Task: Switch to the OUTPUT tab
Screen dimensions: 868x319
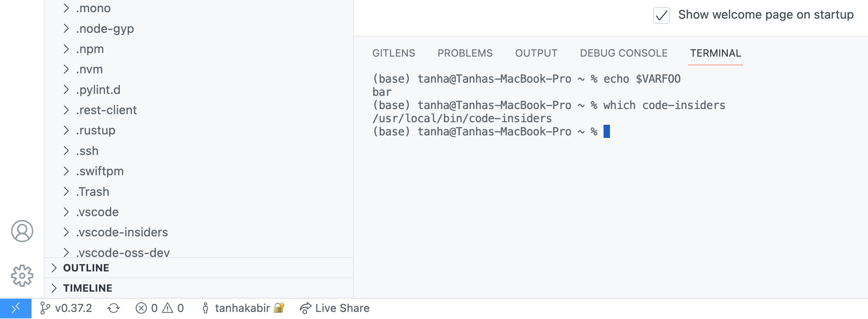Action: (x=536, y=53)
